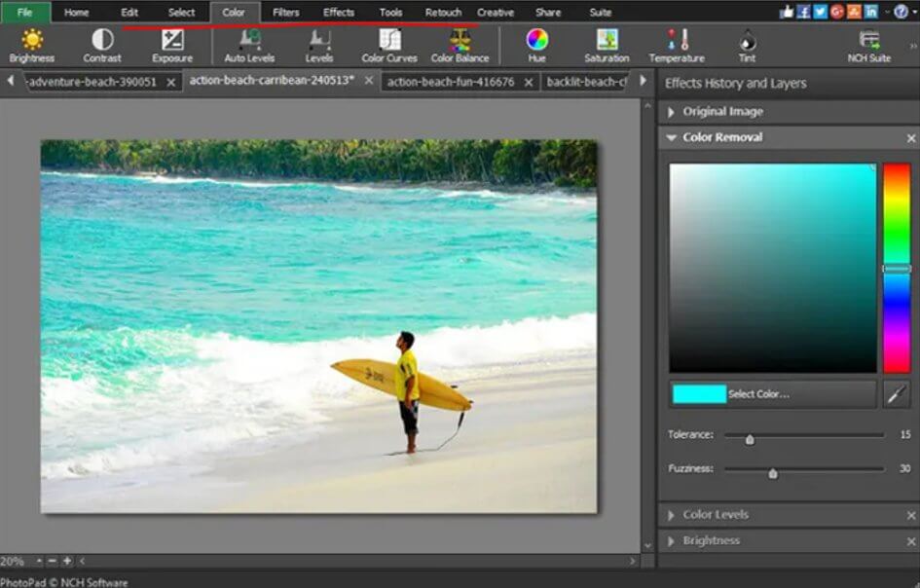This screenshot has height=588, width=920.
Task: Switch to the Edit tab
Action: pyautogui.click(x=129, y=12)
